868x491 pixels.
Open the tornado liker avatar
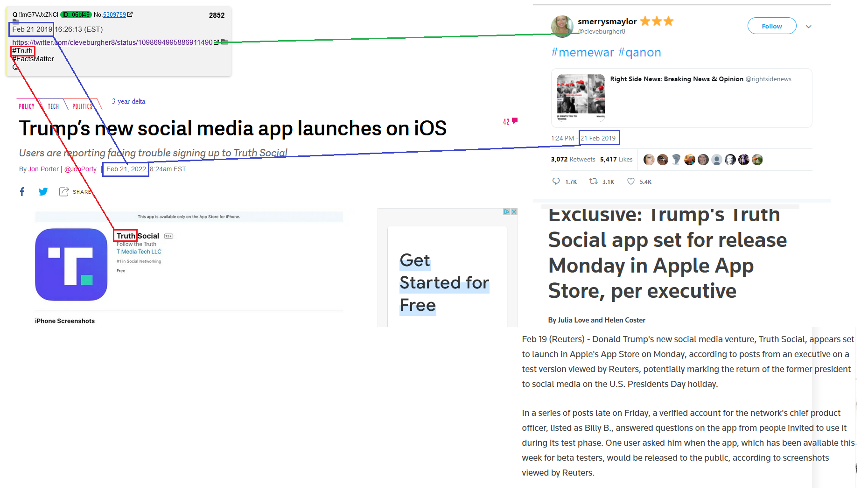pos(676,160)
